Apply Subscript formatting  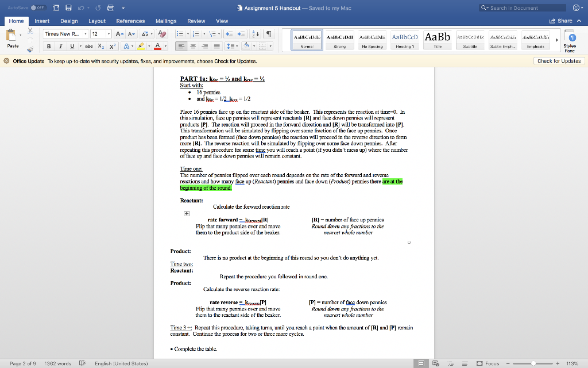pos(100,46)
